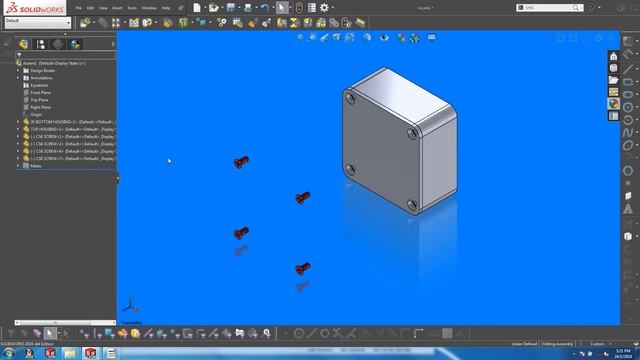Open a file via the Open folder icon
Image resolution: width=640 pixels, height=360 pixels.
(213, 7)
